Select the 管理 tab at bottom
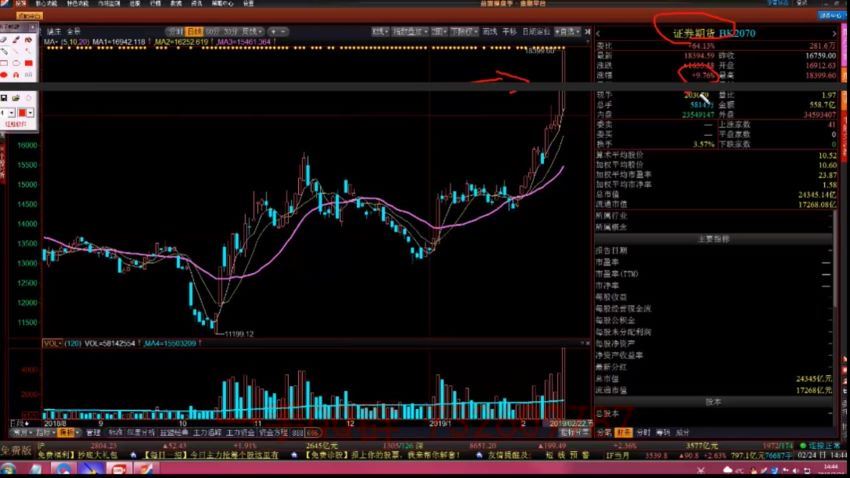Viewport: 850px width, 478px height. (x=93, y=432)
